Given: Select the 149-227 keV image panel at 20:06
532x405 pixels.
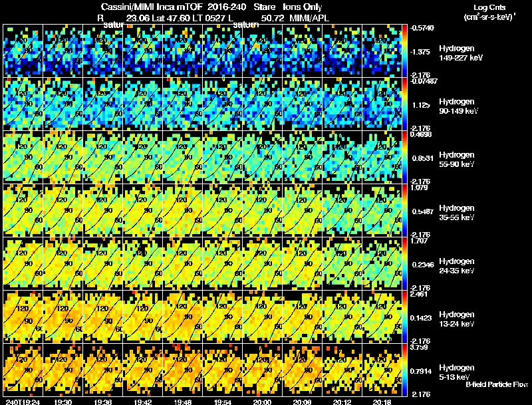Looking at the screenshot, I should coord(303,51).
